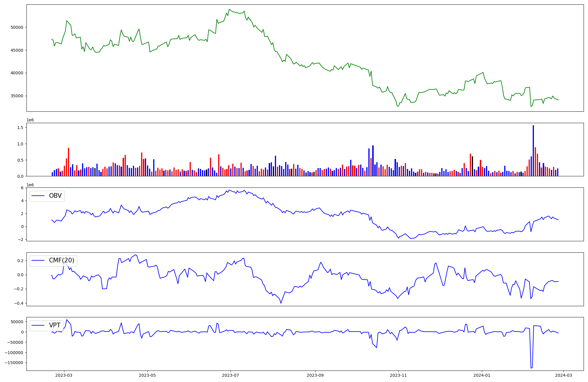Click the 2023-09 date tick label

coord(315,375)
